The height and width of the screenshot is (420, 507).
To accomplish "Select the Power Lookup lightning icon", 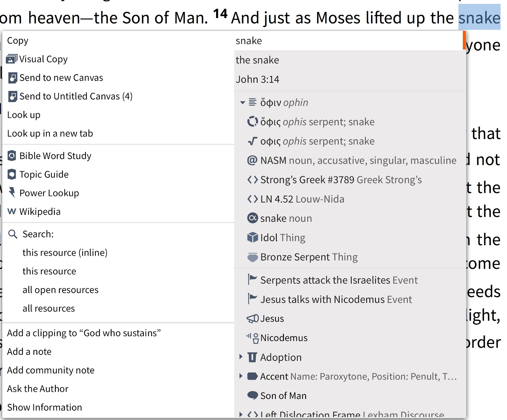I will pos(12,193).
